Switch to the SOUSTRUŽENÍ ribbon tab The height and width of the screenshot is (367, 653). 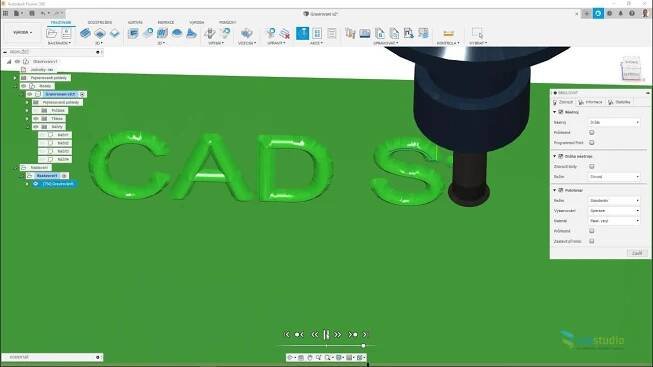pos(100,22)
